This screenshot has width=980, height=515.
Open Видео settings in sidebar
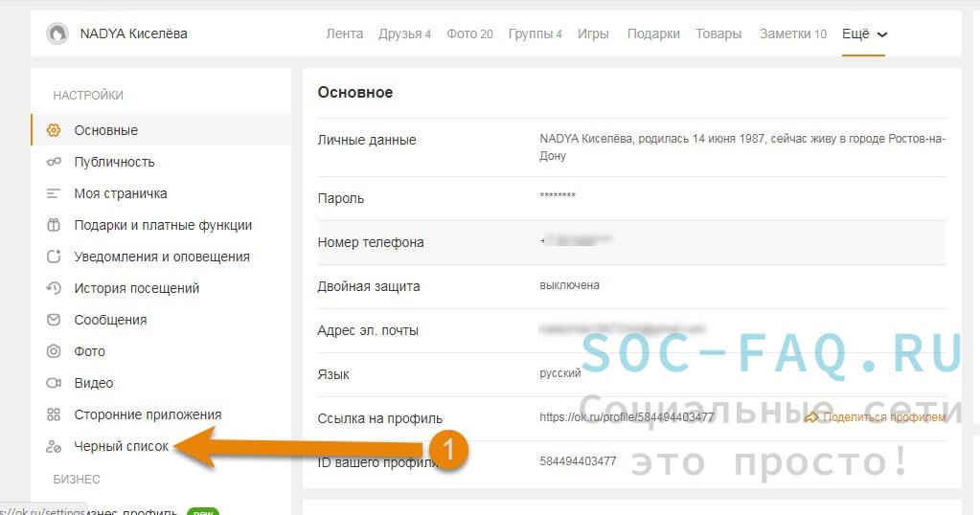(161, 383)
